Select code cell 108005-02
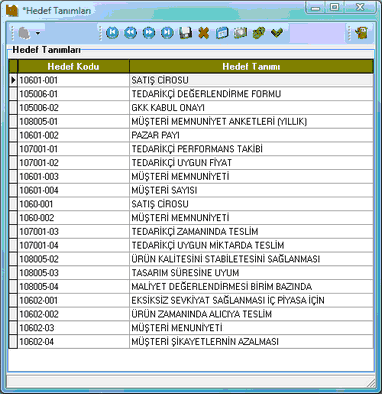382x394 pixels. [x=73, y=259]
